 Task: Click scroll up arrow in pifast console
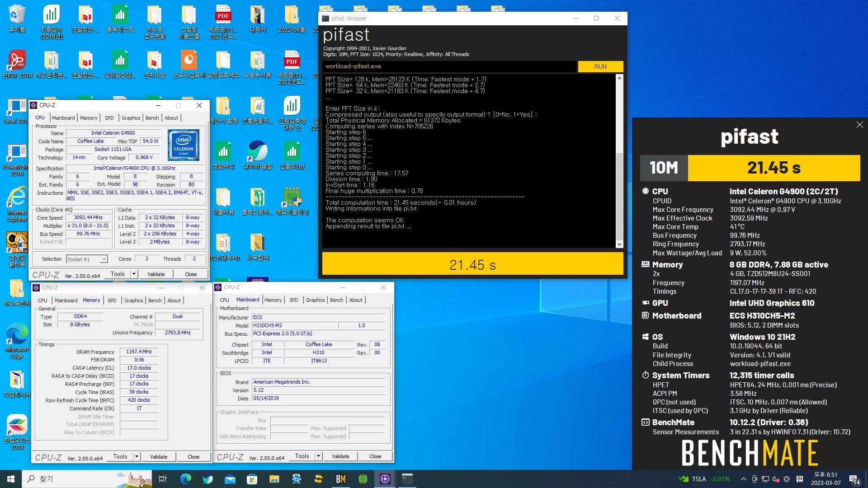[619, 78]
